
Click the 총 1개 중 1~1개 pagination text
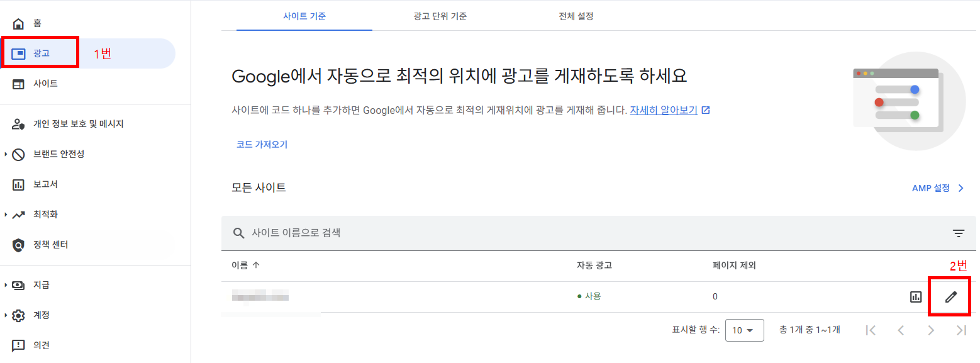pos(810,330)
